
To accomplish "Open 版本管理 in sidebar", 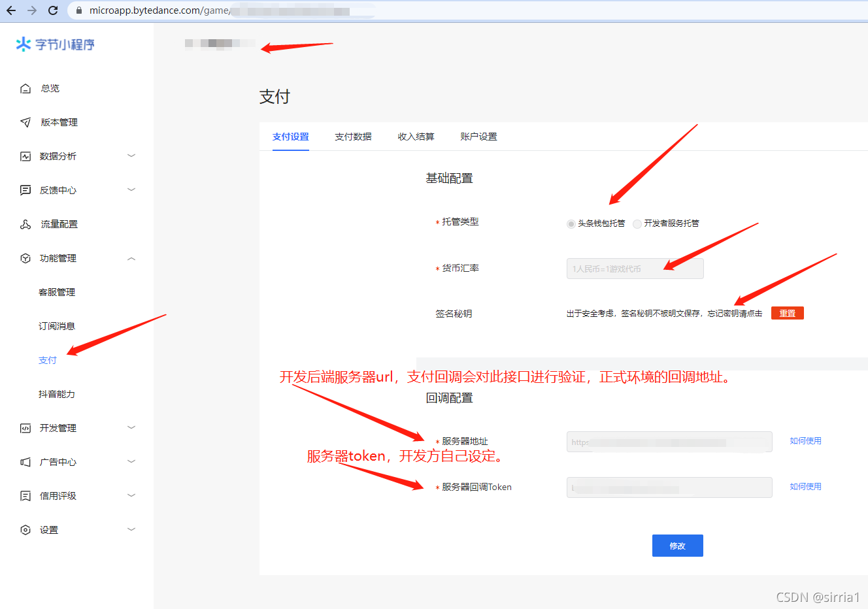I will [59, 122].
